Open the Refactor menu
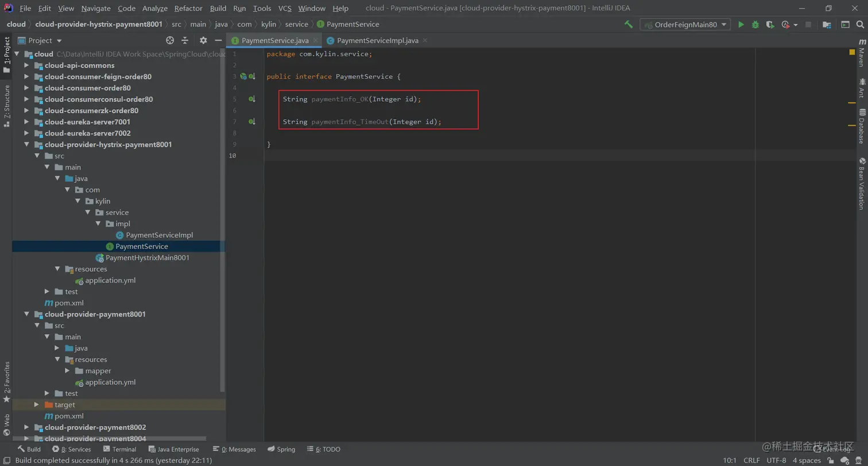868x466 pixels. [x=188, y=8]
